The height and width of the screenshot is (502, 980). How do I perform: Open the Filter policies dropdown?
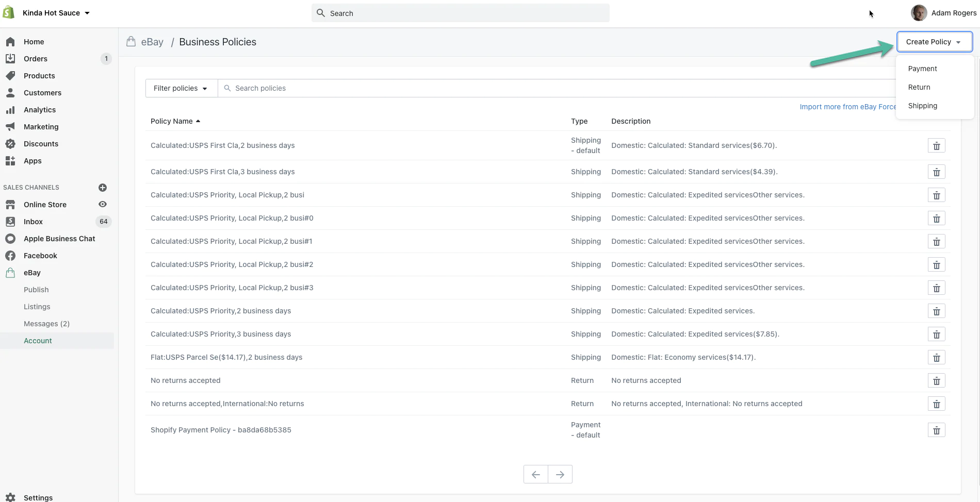pos(181,88)
